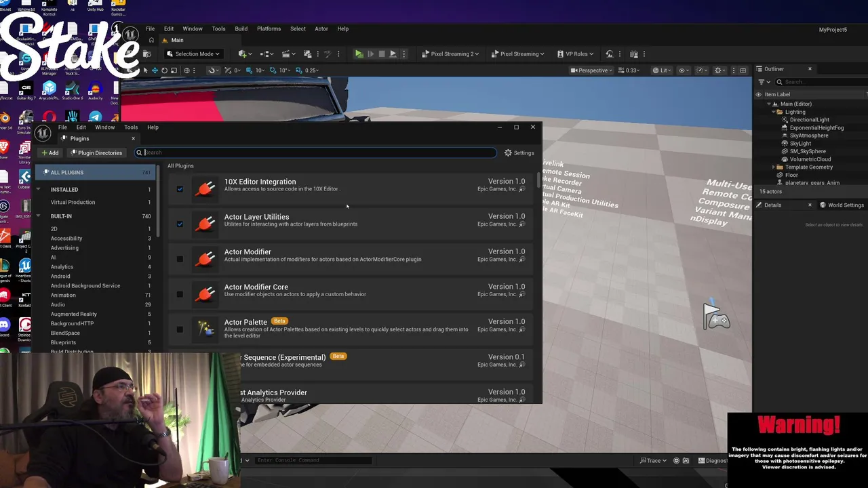Collapse the BUILT-IN category arrow

pos(38,216)
